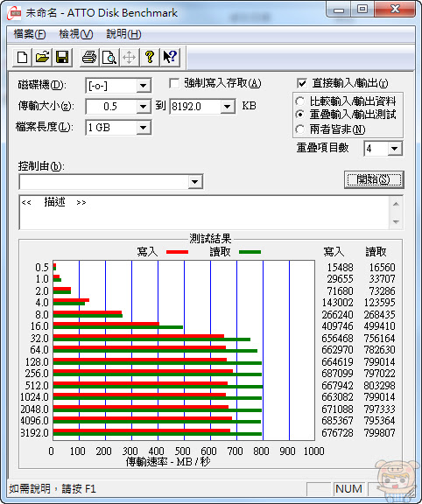Screen dimensions: 422x504
Task: Select the 比較輸入/輸出資料 radio button
Action: point(299,101)
